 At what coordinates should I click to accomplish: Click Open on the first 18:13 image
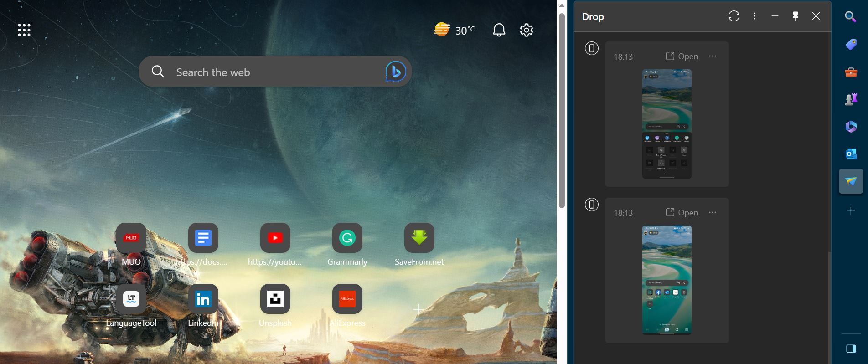(x=682, y=56)
